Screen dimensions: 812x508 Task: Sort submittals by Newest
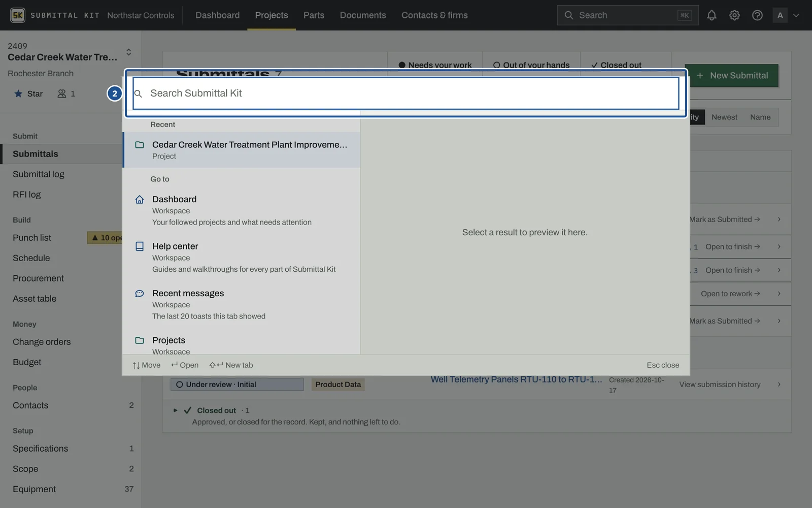[x=724, y=117]
